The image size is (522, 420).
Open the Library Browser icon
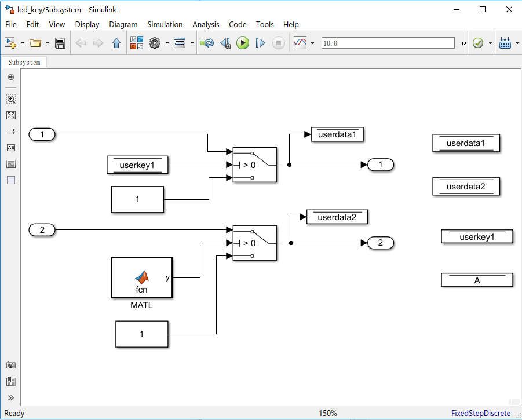pos(137,43)
